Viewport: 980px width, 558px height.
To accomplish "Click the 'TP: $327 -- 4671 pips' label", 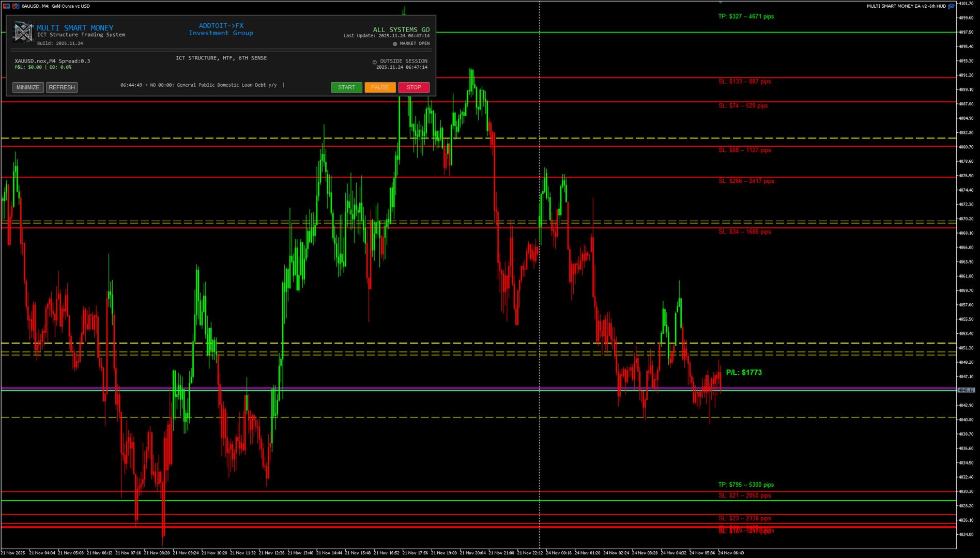I will tap(746, 17).
